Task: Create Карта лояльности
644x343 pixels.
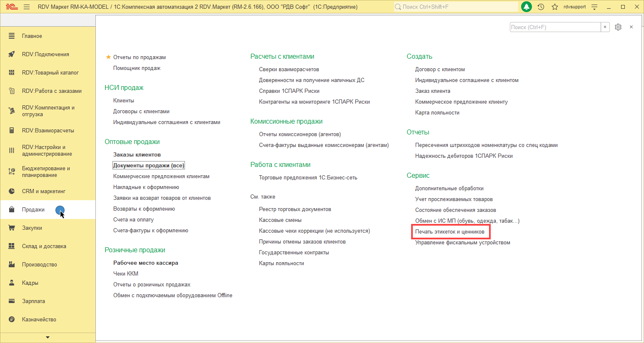Action: [x=437, y=113]
